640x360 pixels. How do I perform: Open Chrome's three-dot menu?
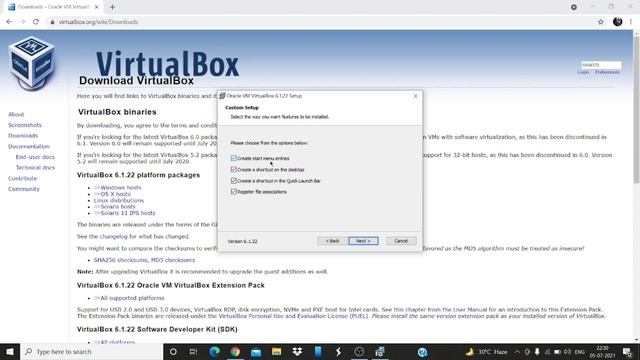point(631,22)
